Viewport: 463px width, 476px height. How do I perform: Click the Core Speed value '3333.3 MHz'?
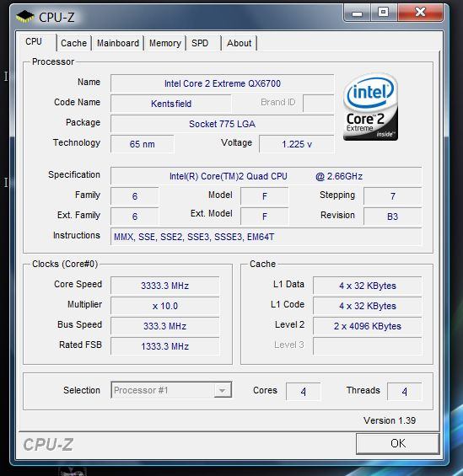(x=165, y=286)
